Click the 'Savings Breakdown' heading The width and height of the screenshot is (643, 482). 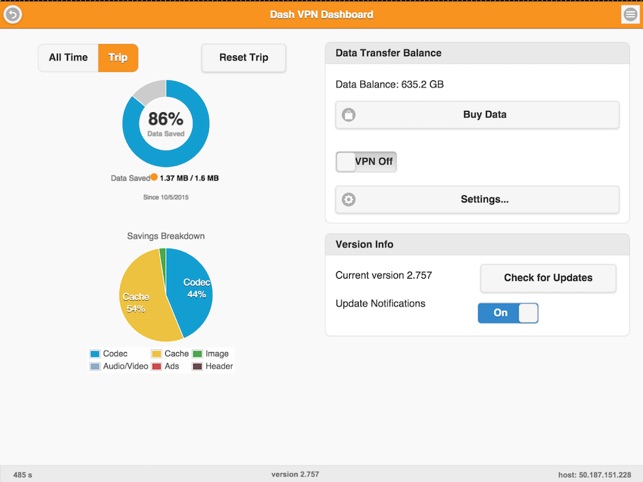166,236
